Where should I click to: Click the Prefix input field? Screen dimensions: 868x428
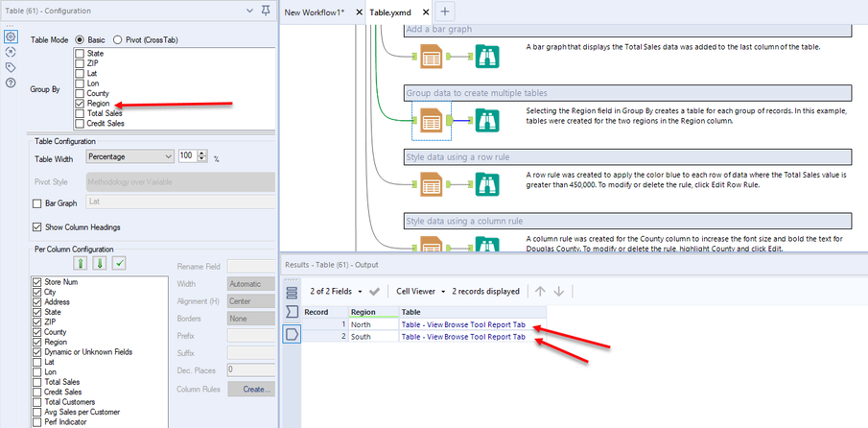(x=251, y=336)
